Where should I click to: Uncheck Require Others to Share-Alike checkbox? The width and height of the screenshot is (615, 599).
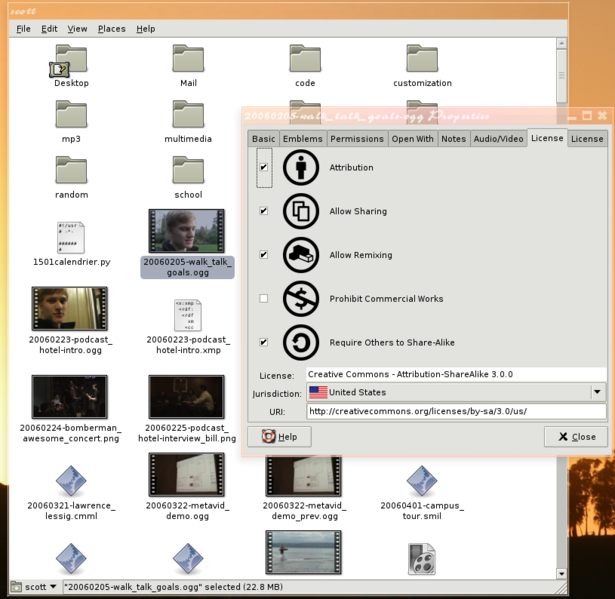[x=264, y=342]
